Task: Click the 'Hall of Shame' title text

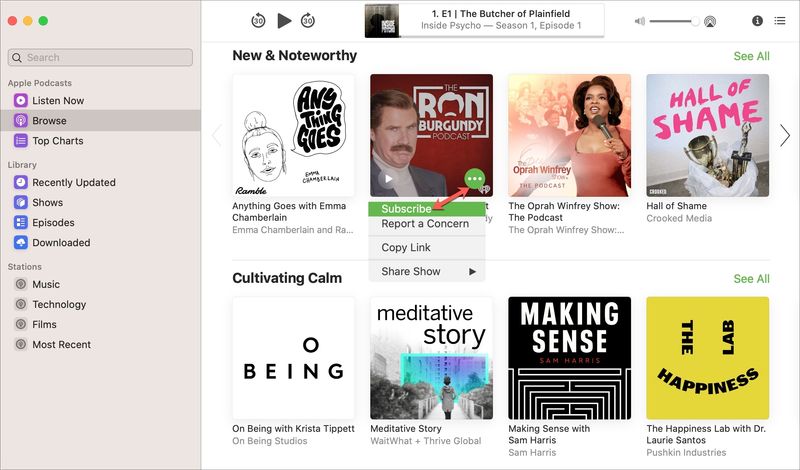Action: point(677,206)
